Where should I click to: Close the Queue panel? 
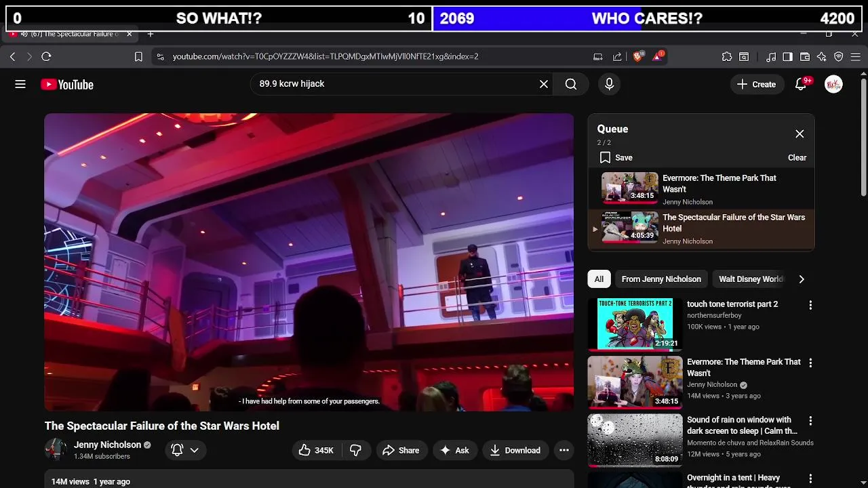[800, 134]
